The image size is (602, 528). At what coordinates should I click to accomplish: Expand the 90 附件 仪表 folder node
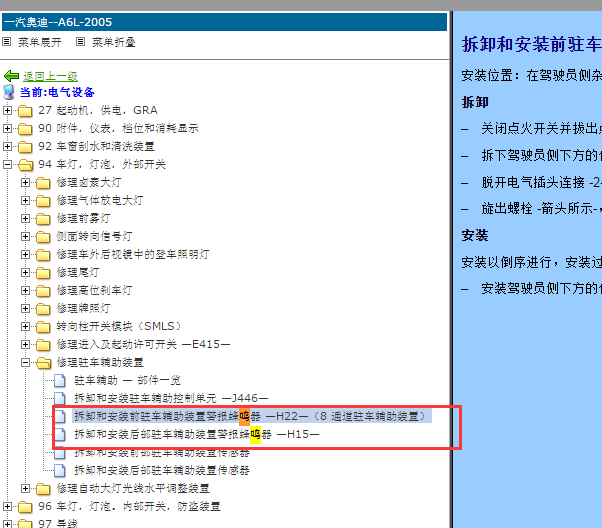point(7,129)
